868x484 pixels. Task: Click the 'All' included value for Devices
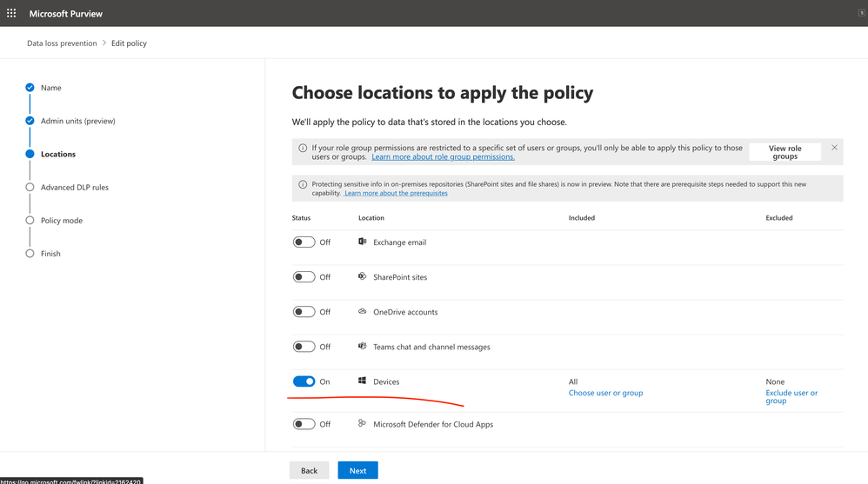[x=573, y=381]
